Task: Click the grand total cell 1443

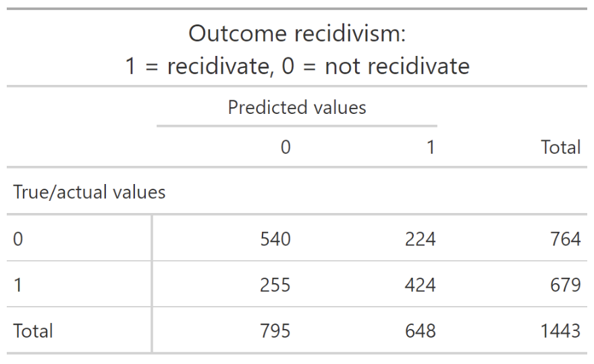Action: point(560,331)
